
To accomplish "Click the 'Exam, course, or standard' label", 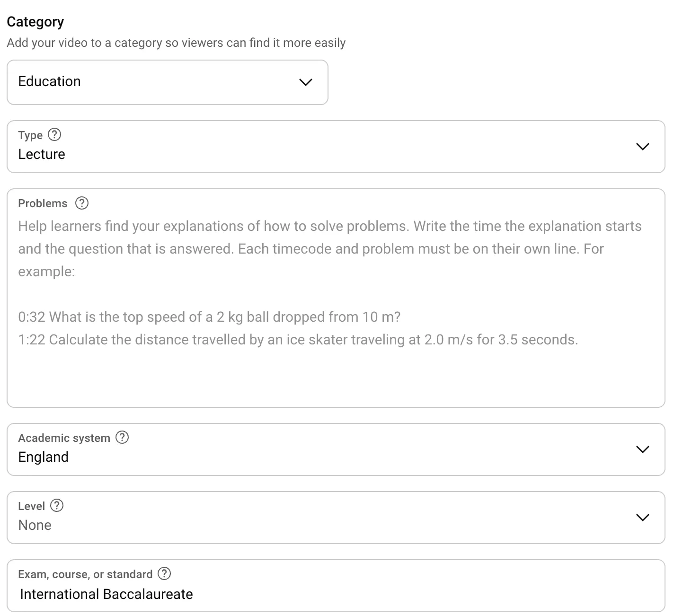I will 85,574.
